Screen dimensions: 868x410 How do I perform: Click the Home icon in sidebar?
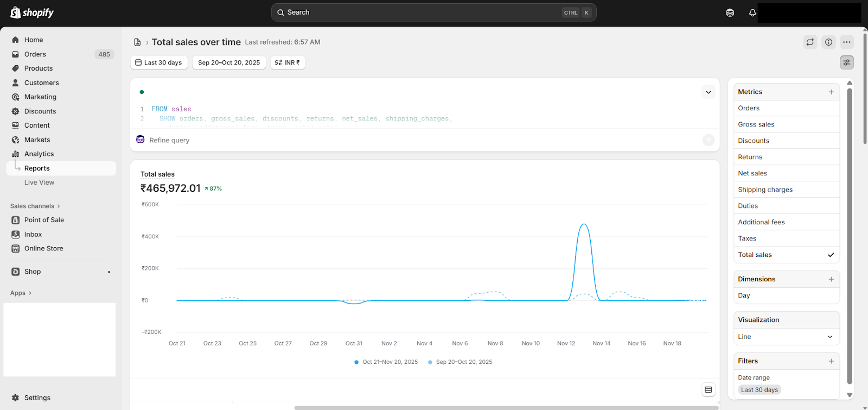(15, 40)
